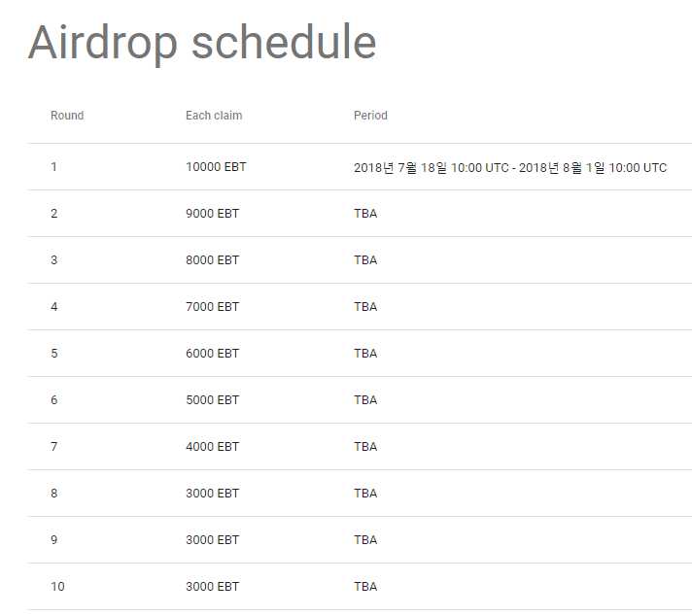692x616 pixels.
Task: Click the 4000 EBT claim cell
Action: [x=212, y=447]
